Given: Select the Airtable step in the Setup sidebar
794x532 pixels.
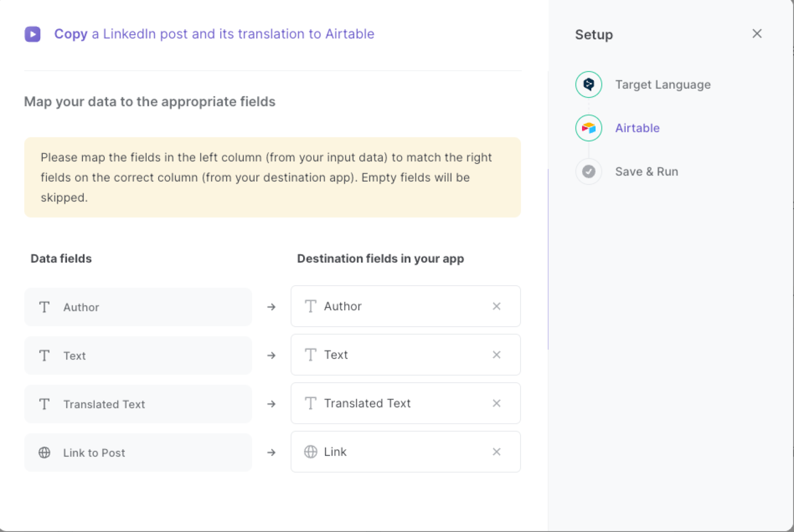Looking at the screenshot, I should (x=637, y=128).
